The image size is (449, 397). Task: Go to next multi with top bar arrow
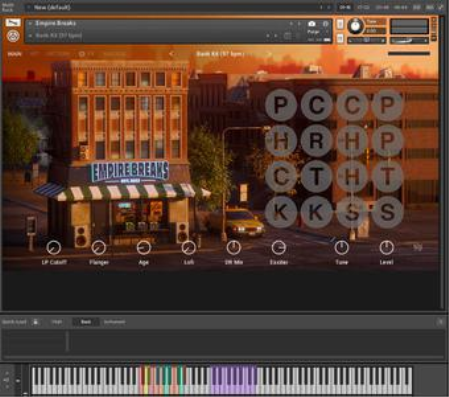pyautogui.click(x=329, y=7)
